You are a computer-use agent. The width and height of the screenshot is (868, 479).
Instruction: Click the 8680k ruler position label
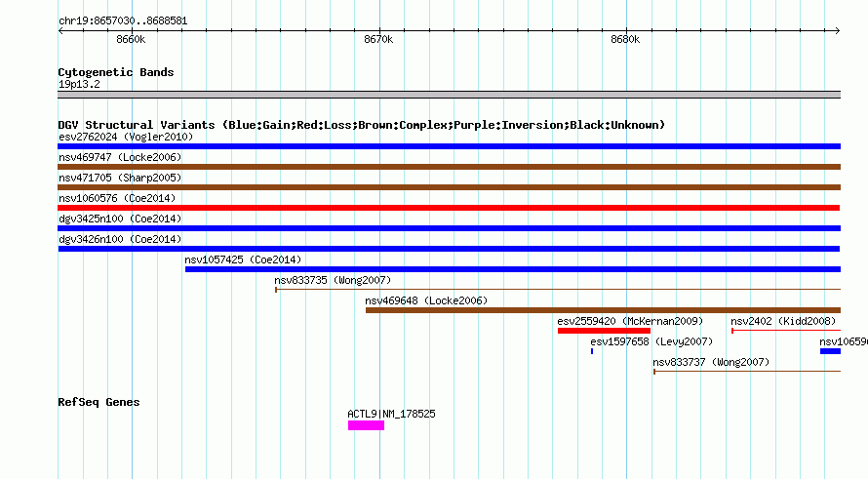(x=625, y=39)
